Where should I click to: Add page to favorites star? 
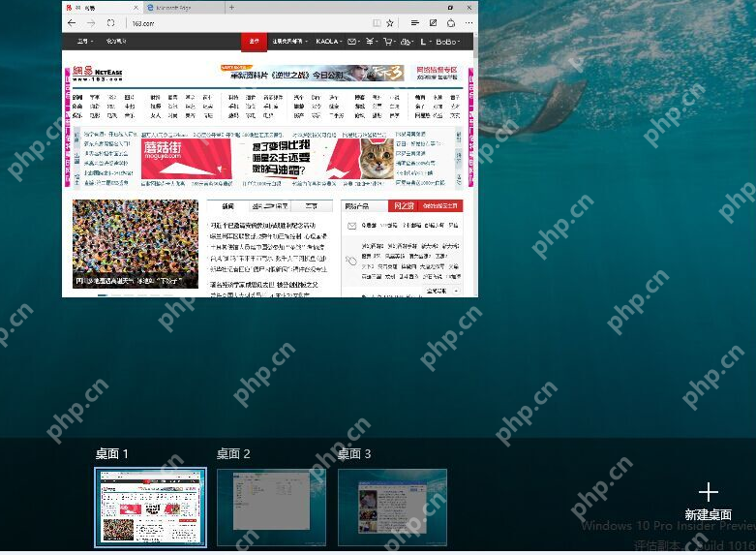[390, 23]
